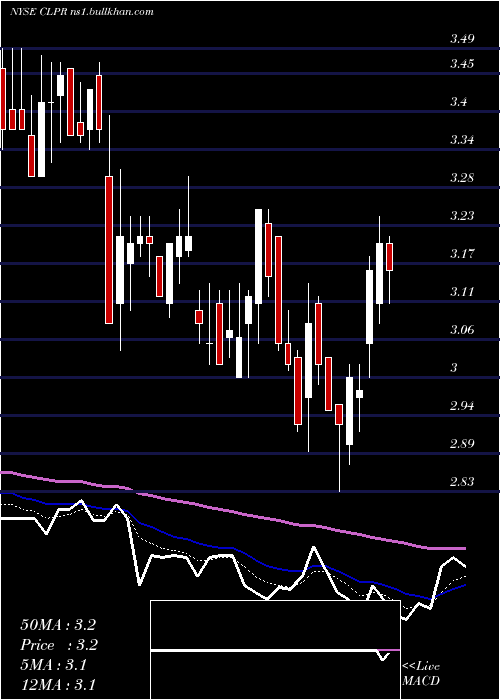The width and height of the screenshot is (500, 700).
Task: Click the 50MA : 3.2 legend value
Action: click(58, 625)
